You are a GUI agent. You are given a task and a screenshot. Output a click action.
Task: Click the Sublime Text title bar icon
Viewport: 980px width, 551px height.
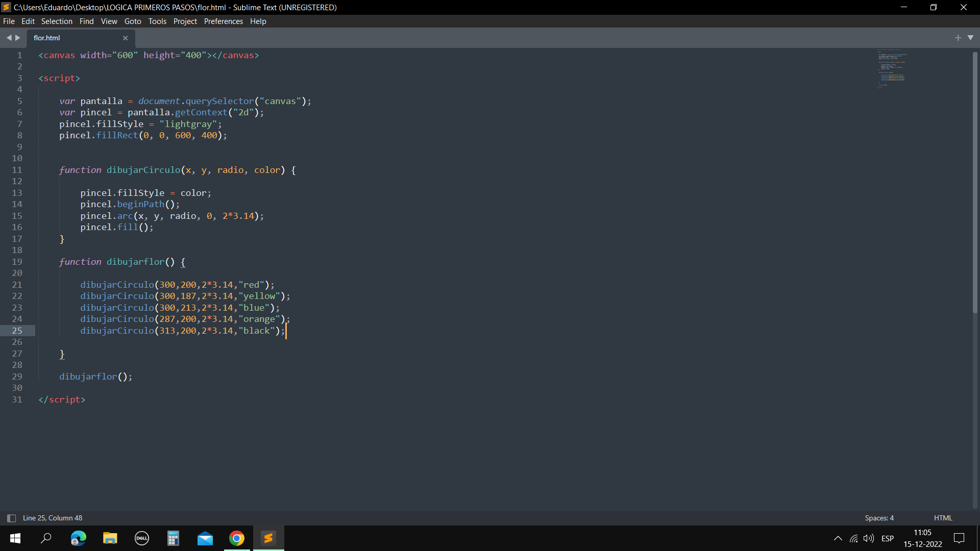pos(6,7)
